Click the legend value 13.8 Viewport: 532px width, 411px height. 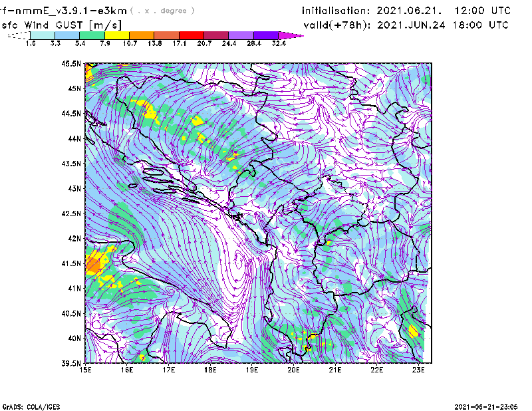pyautogui.click(x=155, y=43)
